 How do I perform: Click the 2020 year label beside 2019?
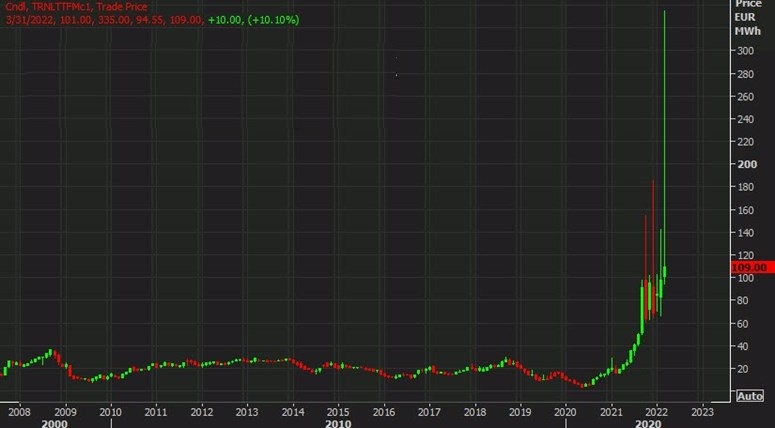click(x=565, y=412)
